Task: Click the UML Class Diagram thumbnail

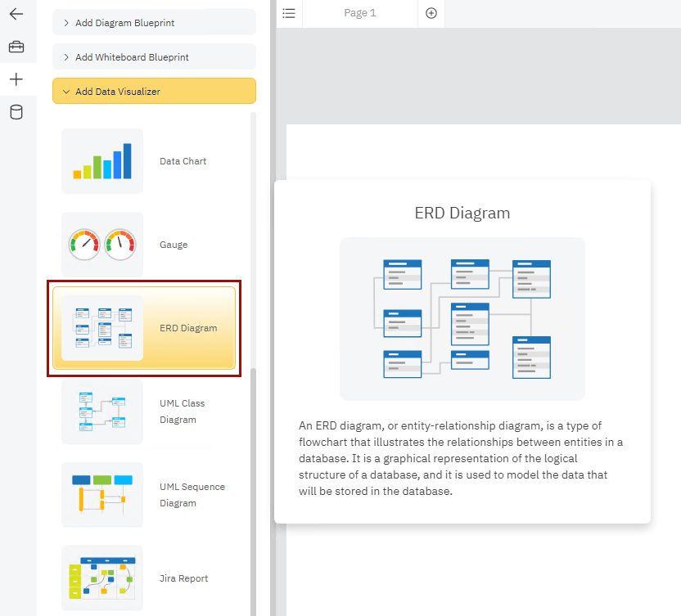Action: [x=102, y=411]
